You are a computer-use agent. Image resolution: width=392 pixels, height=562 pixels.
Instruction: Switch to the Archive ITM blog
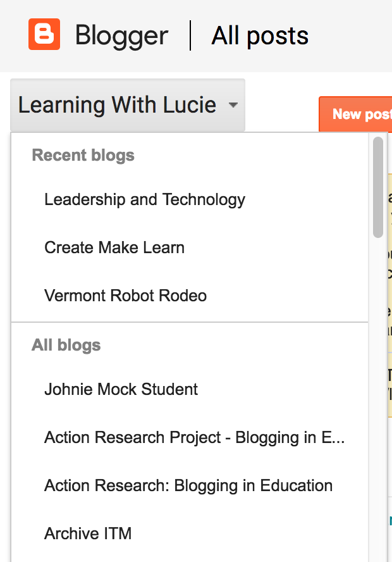(x=88, y=534)
